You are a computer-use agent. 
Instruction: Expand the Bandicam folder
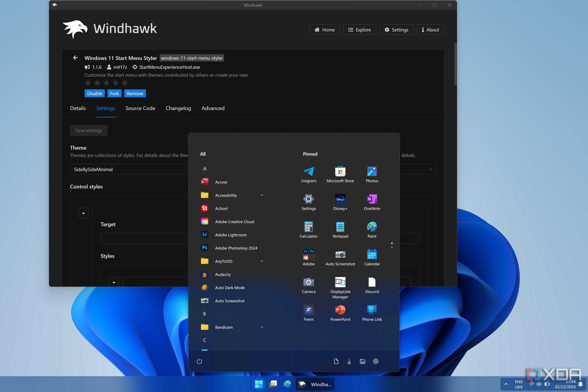click(x=262, y=327)
